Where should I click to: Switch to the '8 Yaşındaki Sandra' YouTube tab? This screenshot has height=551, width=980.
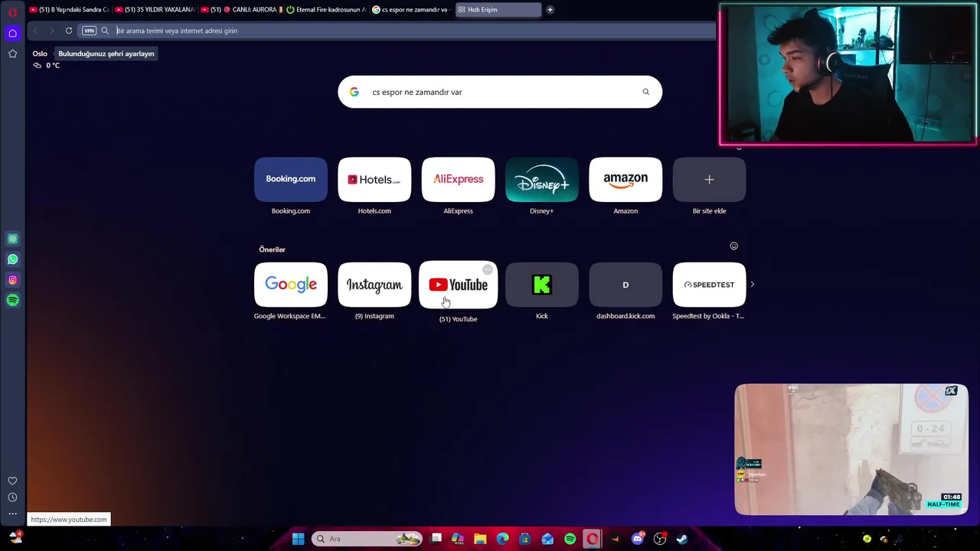click(x=69, y=10)
